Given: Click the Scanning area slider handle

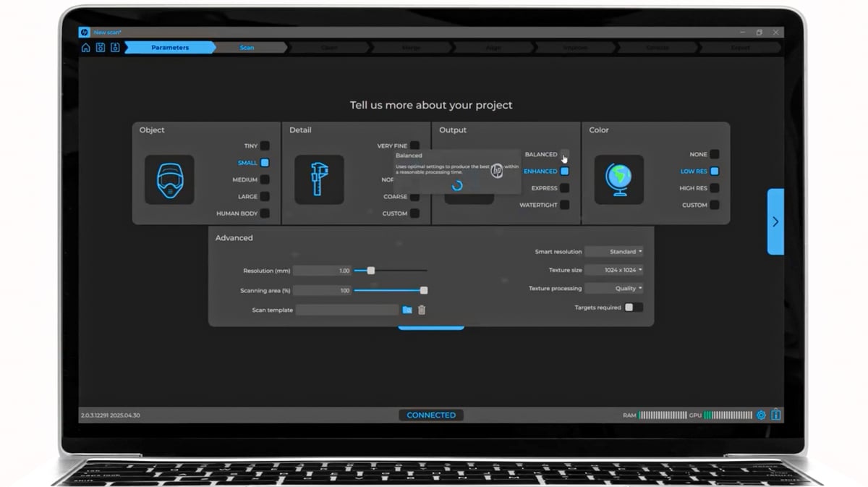Looking at the screenshot, I should pyautogui.click(x=424, y=290).
